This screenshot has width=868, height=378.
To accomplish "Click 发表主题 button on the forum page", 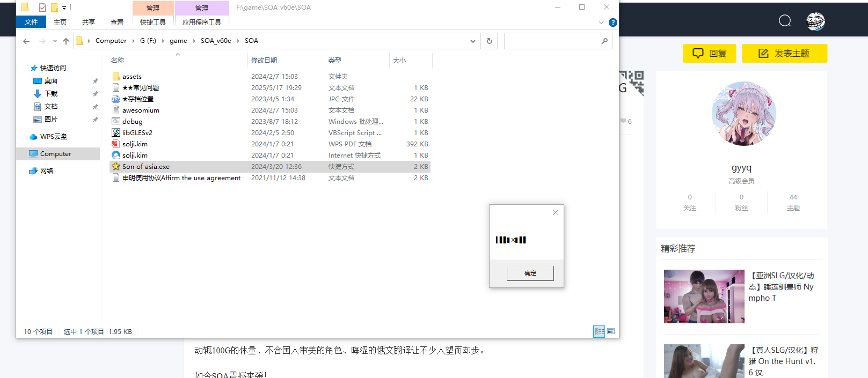I will coord(784,54).
